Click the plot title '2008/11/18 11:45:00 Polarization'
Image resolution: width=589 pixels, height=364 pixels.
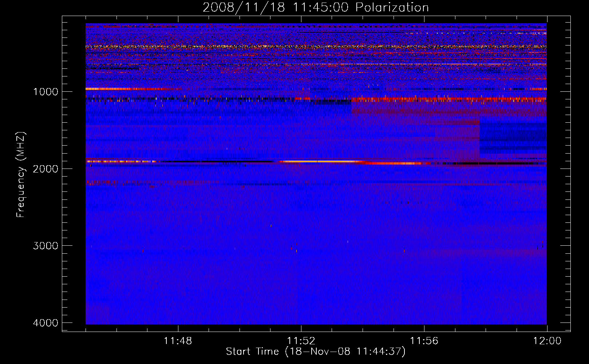[316, 7]
